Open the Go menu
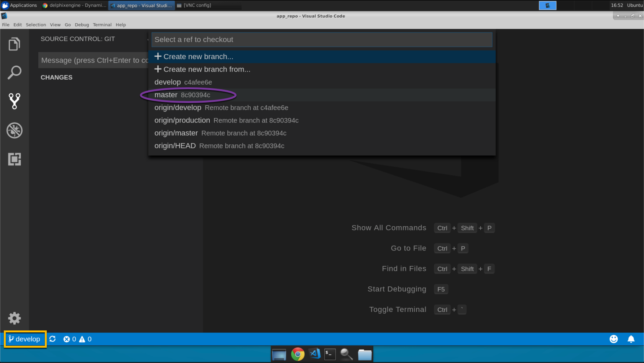The height and width of the screenshot is (363, 644). click(x=68, y=25)
